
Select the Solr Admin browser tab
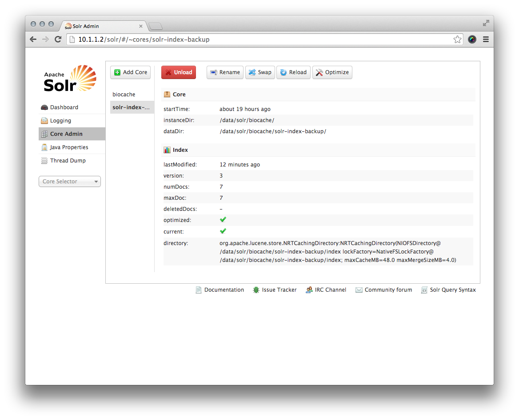tap(103, 26)
